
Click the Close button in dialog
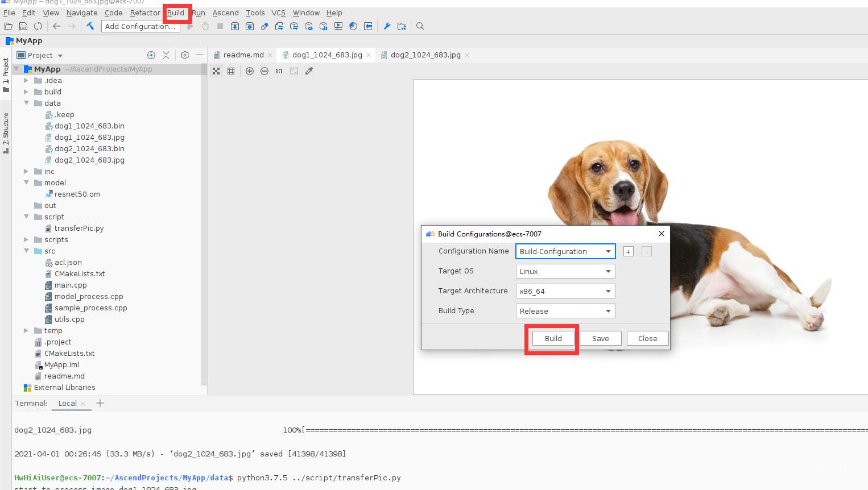647,338
